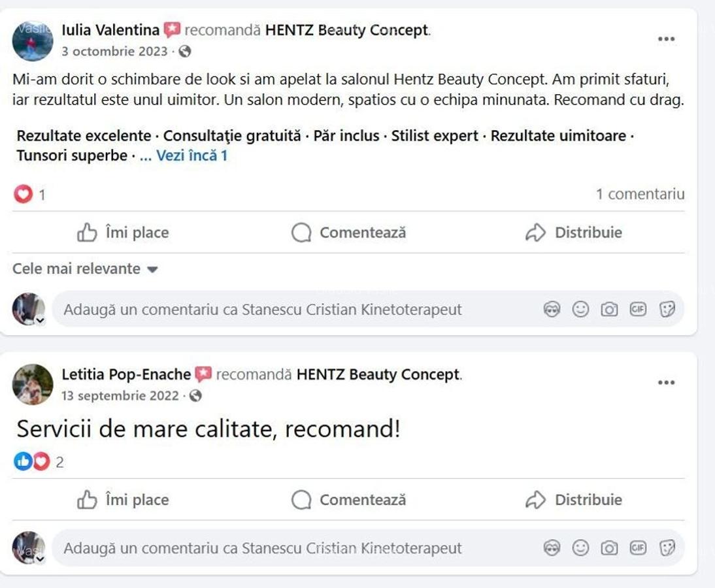Open the emoji avatar picker in Iulia's comment box
Viewport: 715px width, 588px height.
coord(553,309)
